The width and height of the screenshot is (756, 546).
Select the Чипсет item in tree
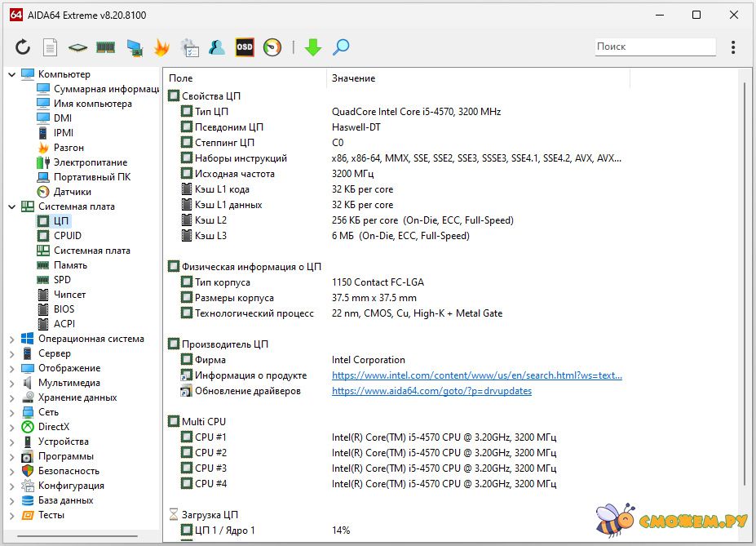point(69,295)
